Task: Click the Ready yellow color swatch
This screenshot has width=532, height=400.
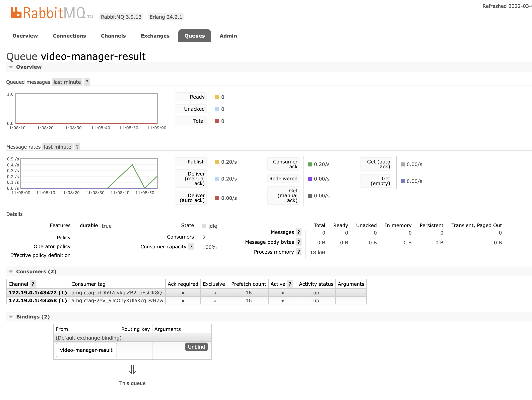Action: (x=217, y=97)
